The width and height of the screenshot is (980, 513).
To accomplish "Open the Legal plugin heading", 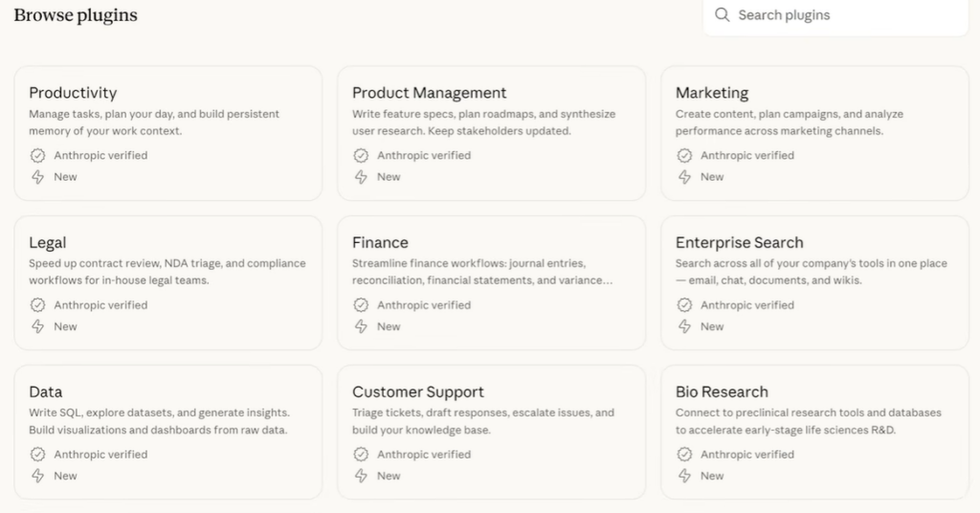I will pos(48,243).
